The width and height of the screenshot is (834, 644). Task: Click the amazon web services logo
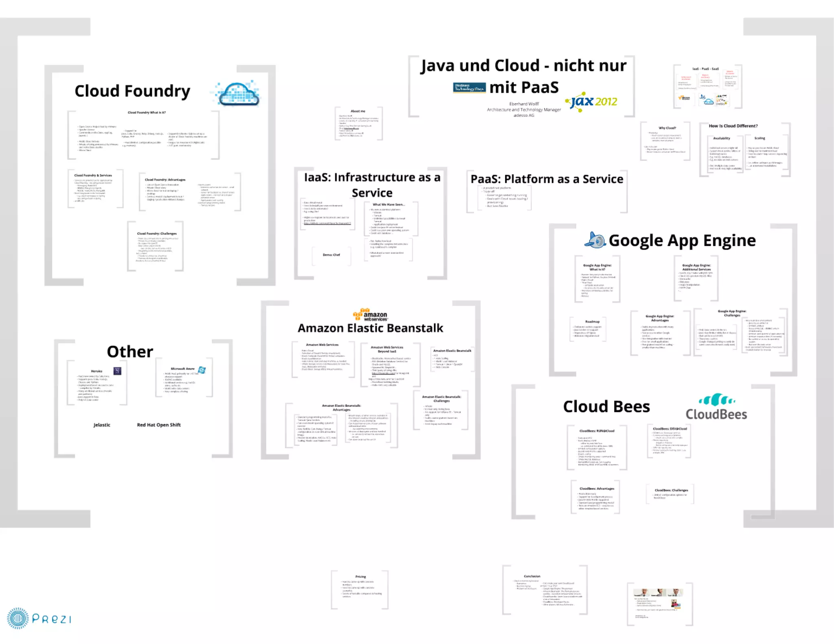tap(370, 315)
